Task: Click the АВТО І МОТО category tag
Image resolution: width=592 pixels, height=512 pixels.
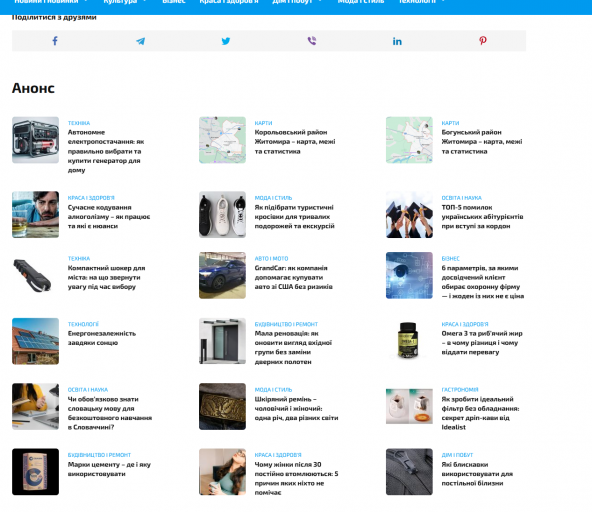Action: tap(271, 259)
